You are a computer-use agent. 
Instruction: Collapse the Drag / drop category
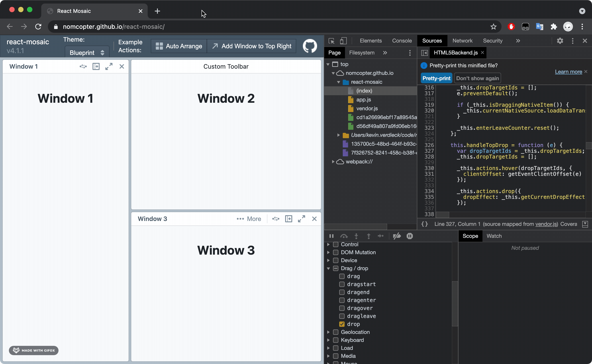328,268
